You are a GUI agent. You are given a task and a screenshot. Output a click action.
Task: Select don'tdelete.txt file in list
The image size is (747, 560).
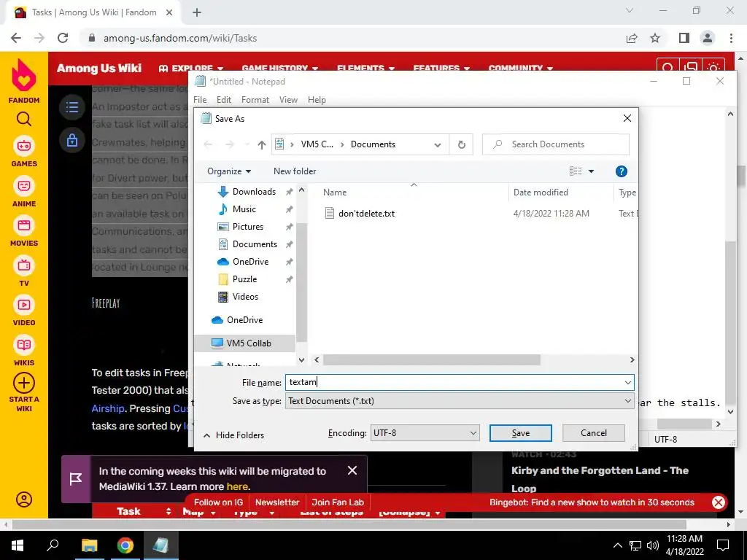pos(366,214)
